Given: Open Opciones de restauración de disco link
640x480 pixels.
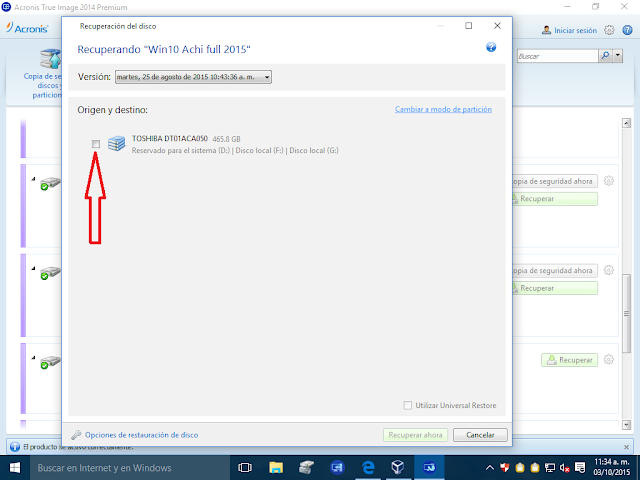Looking at the screenshot, I should (142, 435).
